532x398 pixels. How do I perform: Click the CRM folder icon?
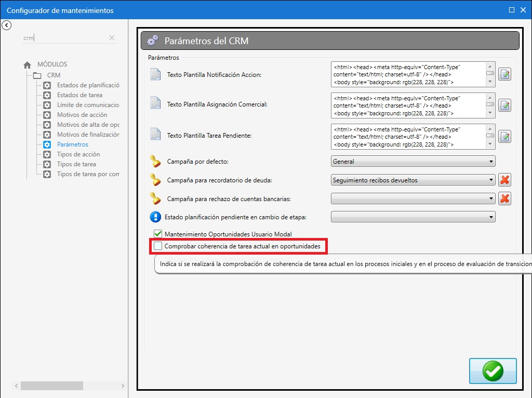coord(37,75)
